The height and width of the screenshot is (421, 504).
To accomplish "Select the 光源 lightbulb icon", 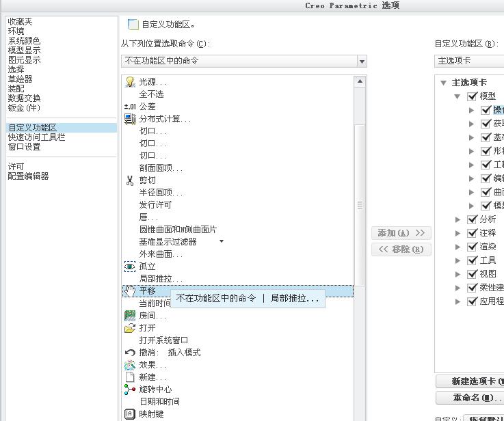I will pos(130,82).
